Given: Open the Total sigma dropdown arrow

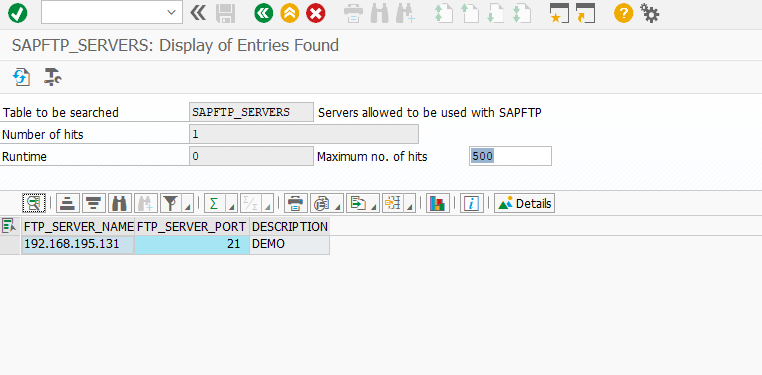Looking at the screenshot, I should [231, 204].
